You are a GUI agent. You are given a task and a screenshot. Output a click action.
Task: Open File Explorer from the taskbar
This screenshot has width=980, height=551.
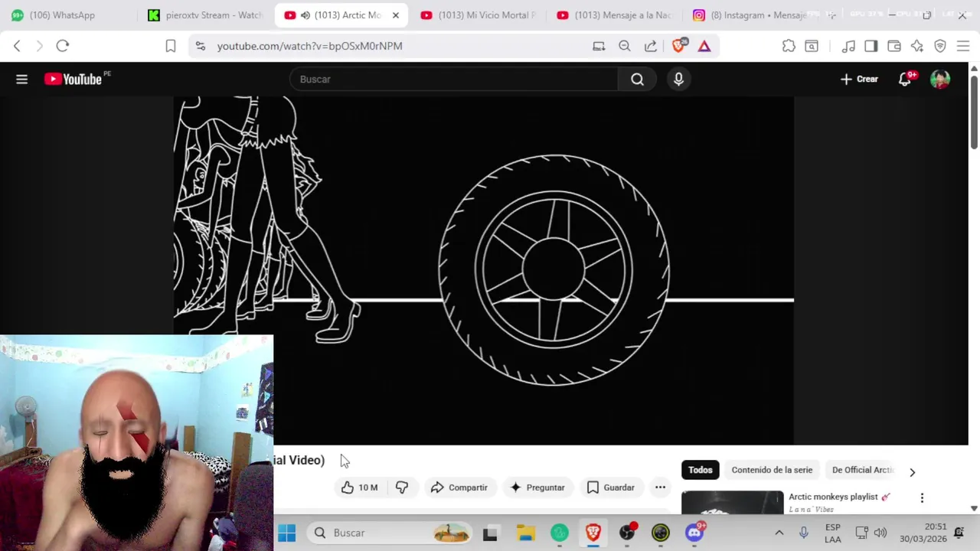(525, 533)
